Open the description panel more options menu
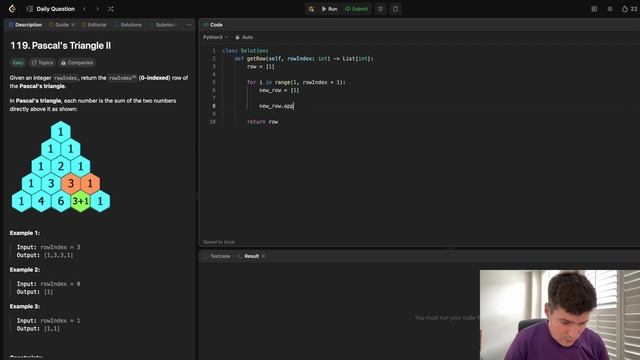The height and width of the screenshot is (360, 640). 189,25
